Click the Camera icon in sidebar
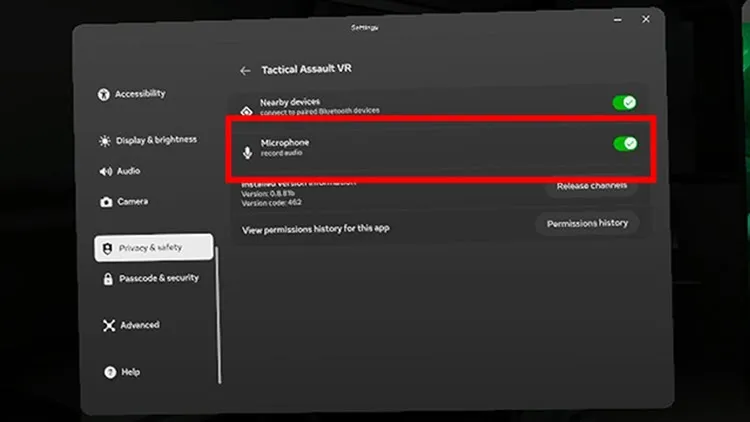Viewport: 750px width, 422px height. [106, 202]
